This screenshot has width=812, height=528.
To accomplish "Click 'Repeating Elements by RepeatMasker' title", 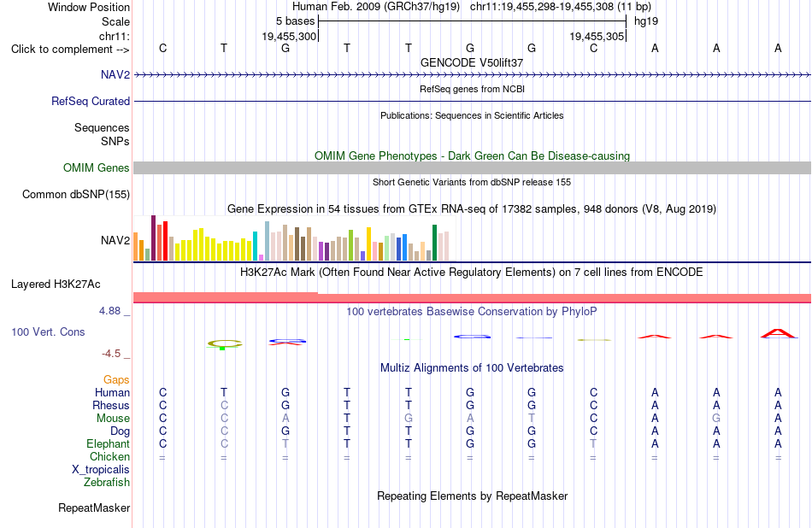I will (472, 496).
